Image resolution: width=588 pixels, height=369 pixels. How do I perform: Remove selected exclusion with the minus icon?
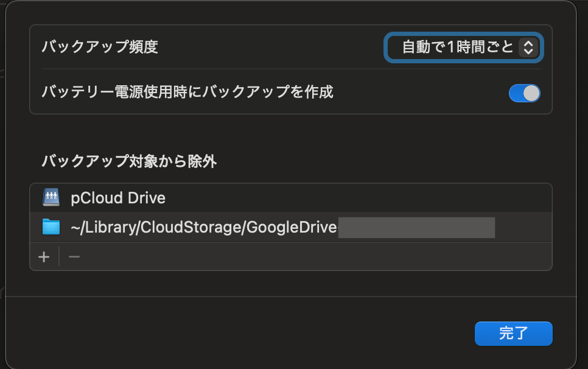click(74, 257)
